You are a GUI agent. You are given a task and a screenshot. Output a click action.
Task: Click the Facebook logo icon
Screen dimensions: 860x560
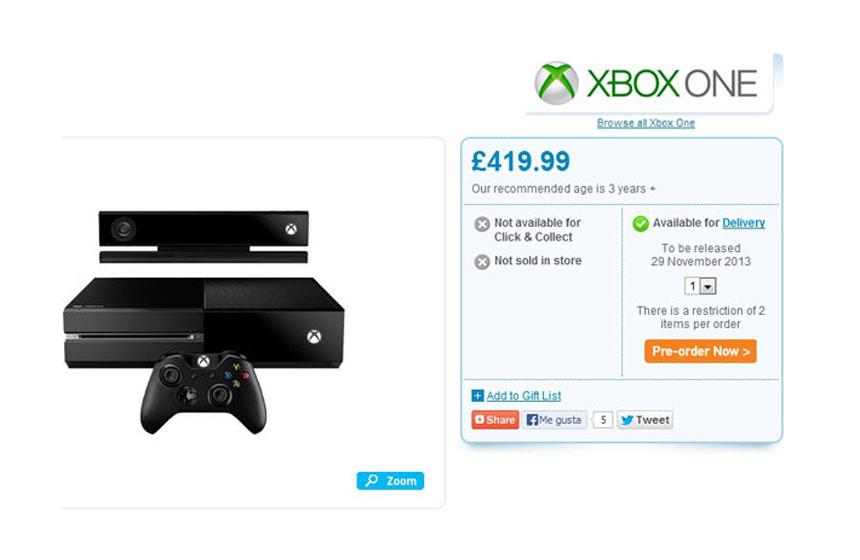[x=531, y=420]
